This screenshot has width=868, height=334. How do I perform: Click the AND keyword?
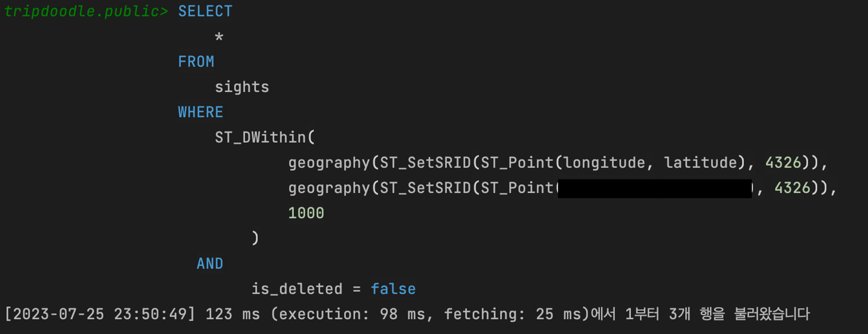coord(210,264)
